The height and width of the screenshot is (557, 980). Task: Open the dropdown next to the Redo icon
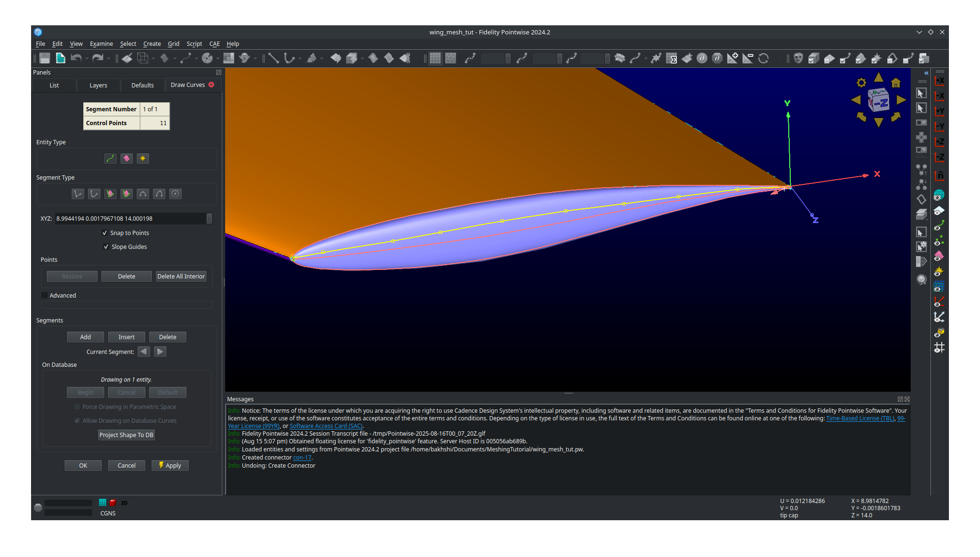pos(109,58)
